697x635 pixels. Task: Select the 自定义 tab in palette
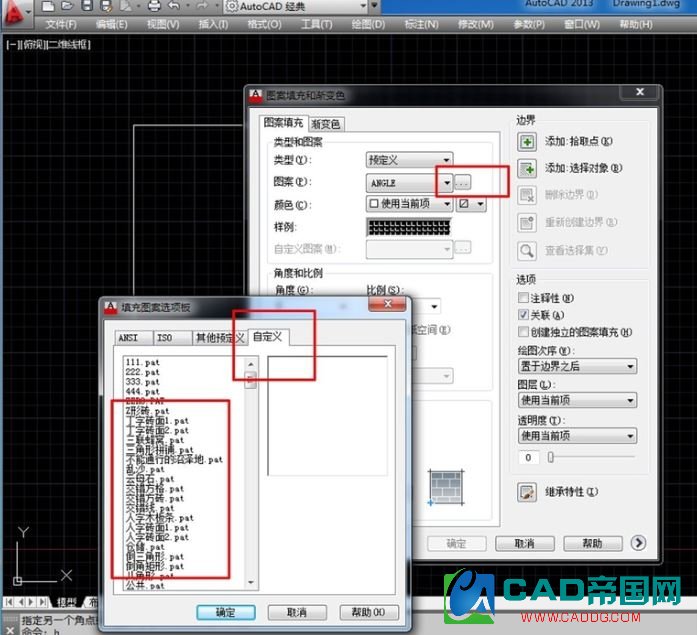[268, 337]
